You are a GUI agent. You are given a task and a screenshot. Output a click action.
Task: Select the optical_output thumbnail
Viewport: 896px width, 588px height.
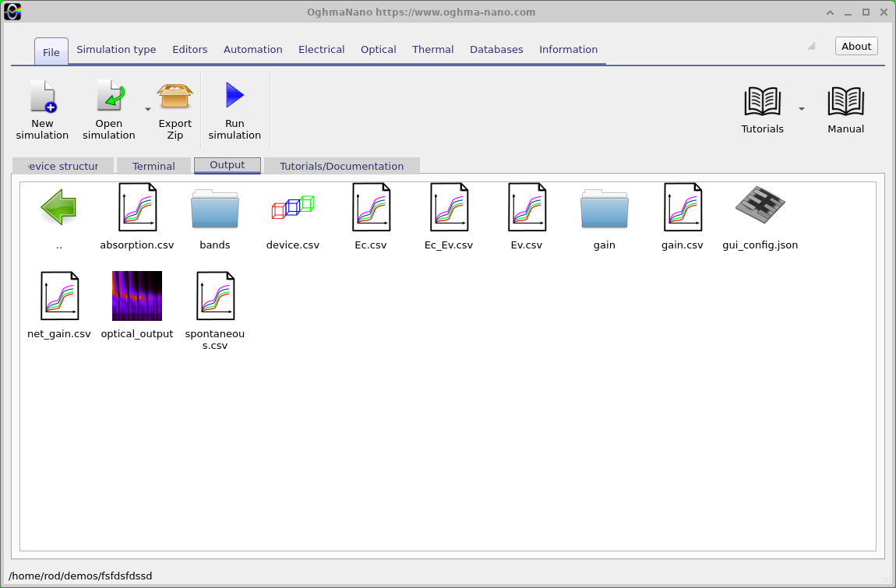[x=137, y=296]
